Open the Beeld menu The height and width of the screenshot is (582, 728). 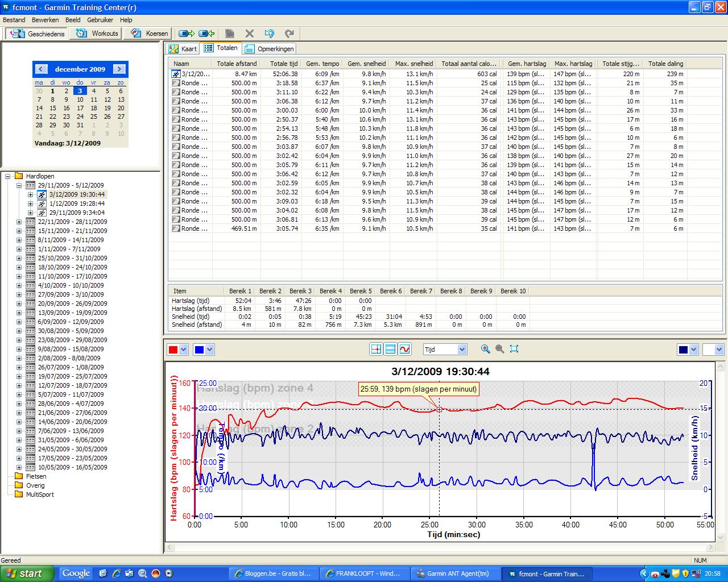click(x=73, y=20)
